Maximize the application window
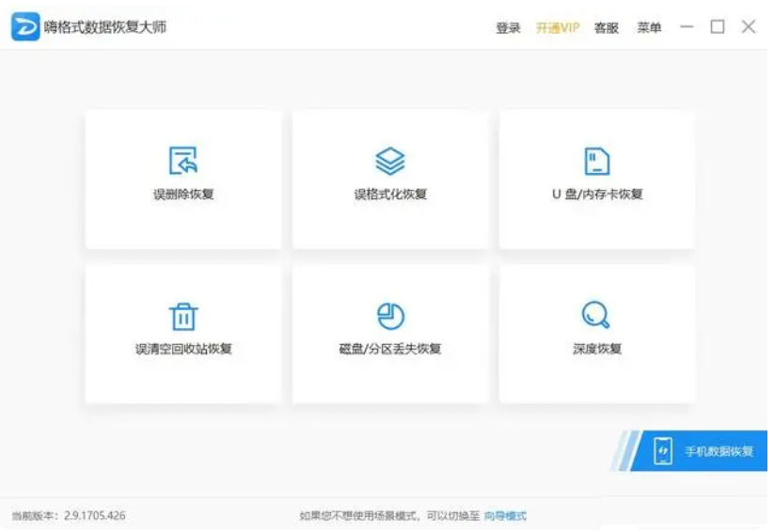This screenshot has width=774, height=532. click(x=718, y=27)
